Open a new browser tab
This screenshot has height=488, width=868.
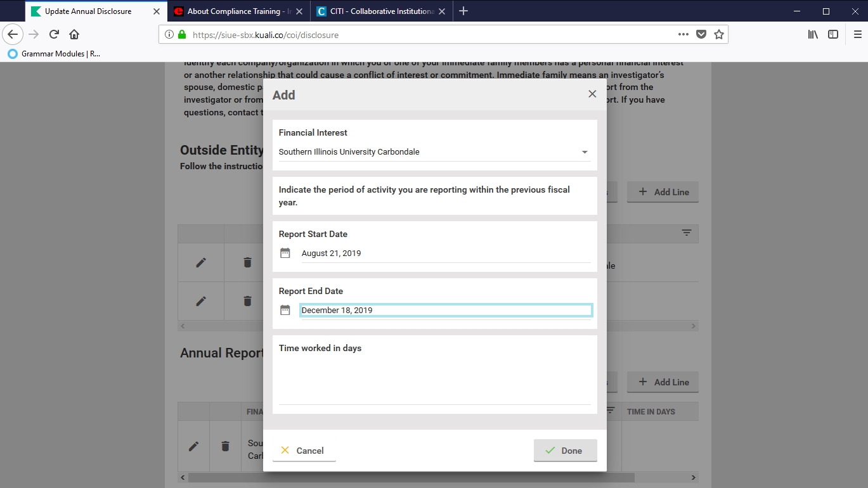(x=463, y=11)
